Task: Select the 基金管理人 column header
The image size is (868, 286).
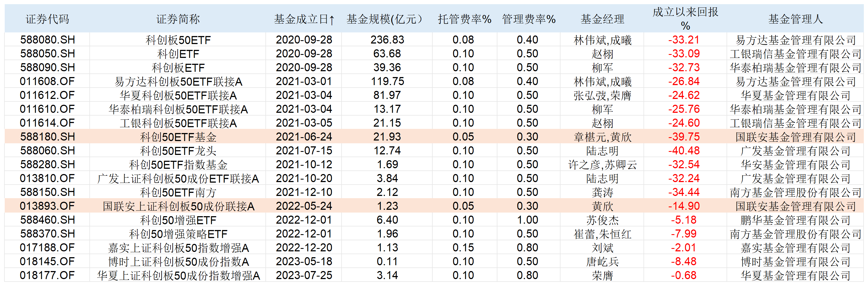Action: [795, 19]
